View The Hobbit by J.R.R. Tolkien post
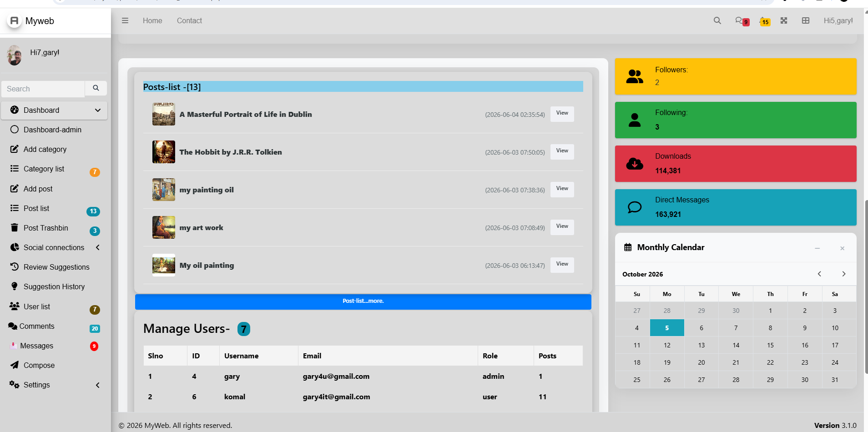Screen dimensions: 868x432 click(x=562, y=151)
